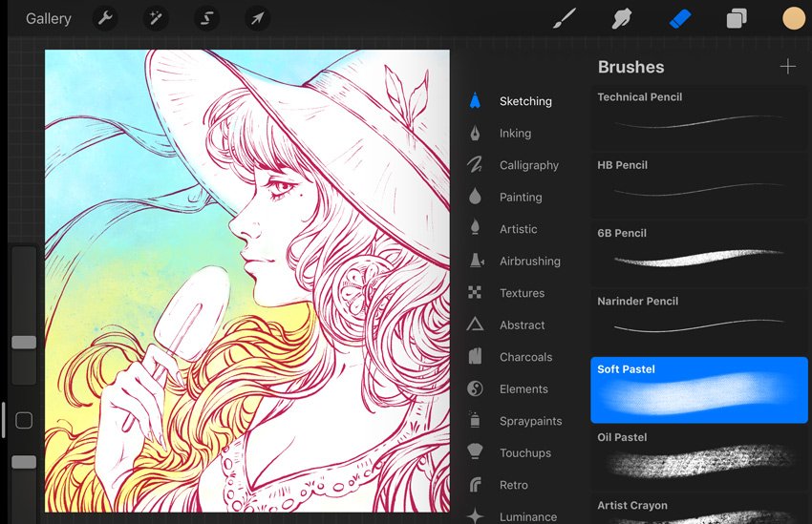
Task: Switch to Luminance brush set
Action: coord(528,516)
